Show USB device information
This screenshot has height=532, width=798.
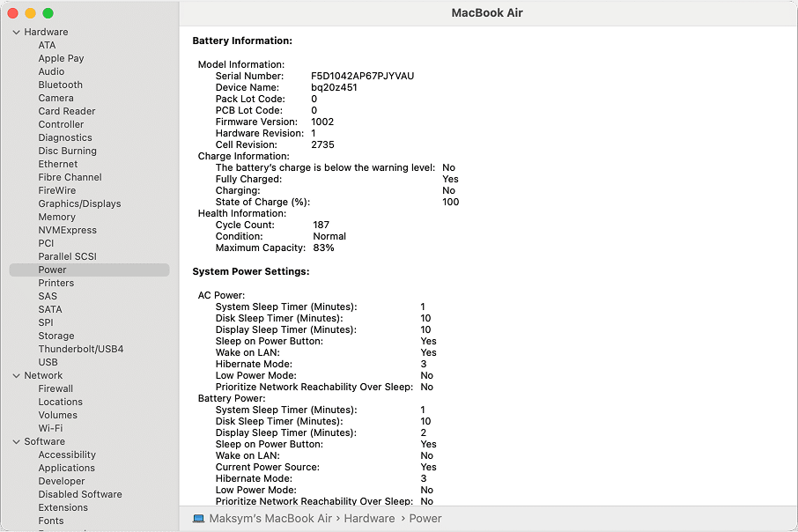click(x=48, y=362)
